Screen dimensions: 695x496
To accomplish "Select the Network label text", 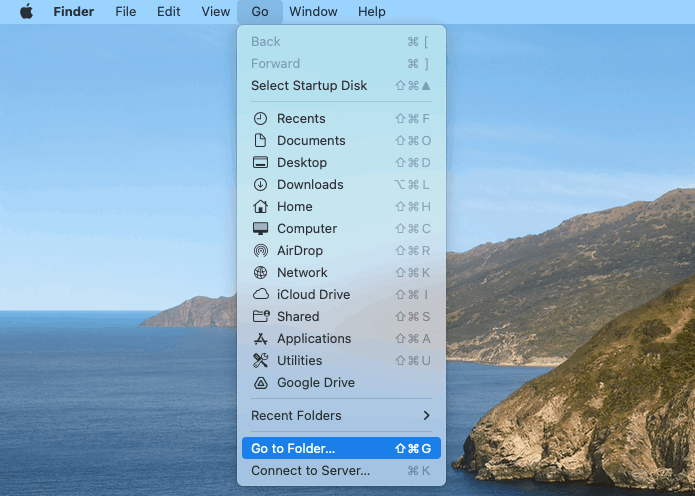I will pos(302,273).
